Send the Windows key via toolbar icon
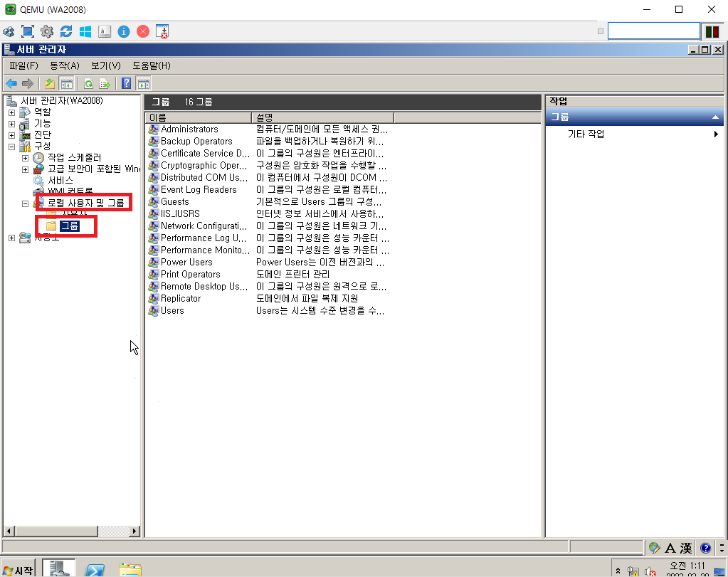The height and width of the screenshot is (577, 728). click(x=85, y=31)
